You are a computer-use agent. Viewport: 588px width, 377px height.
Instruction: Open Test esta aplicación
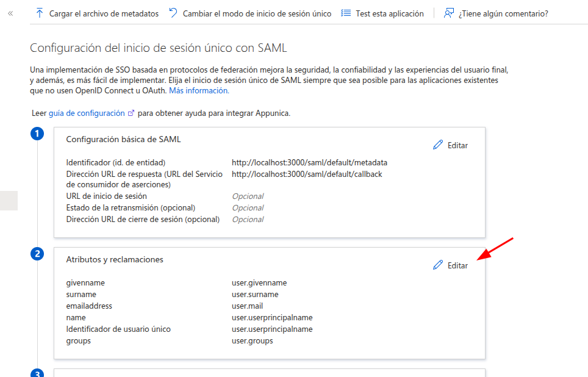click(x=390, y=13)
